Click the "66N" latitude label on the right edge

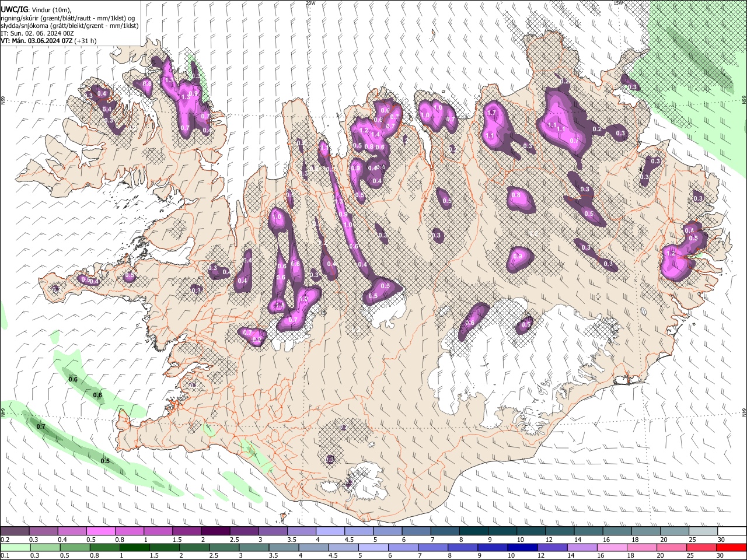[744, 101]
